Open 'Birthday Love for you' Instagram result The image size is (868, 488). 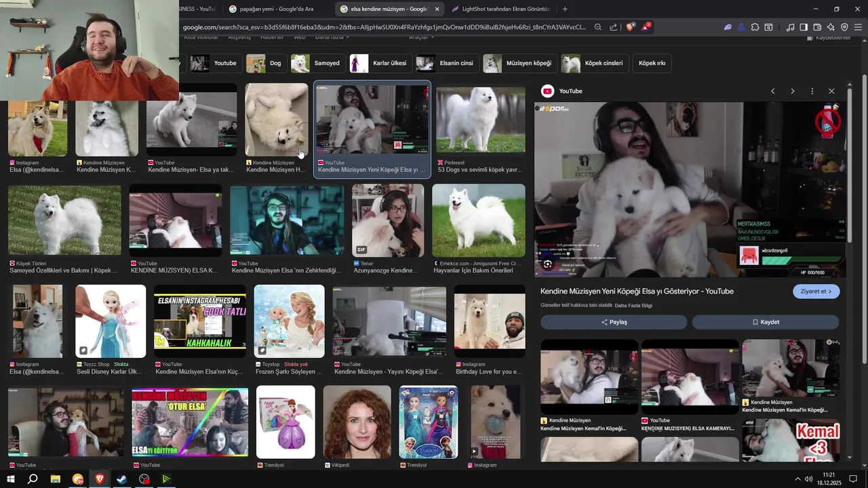[x=490, y=321]
